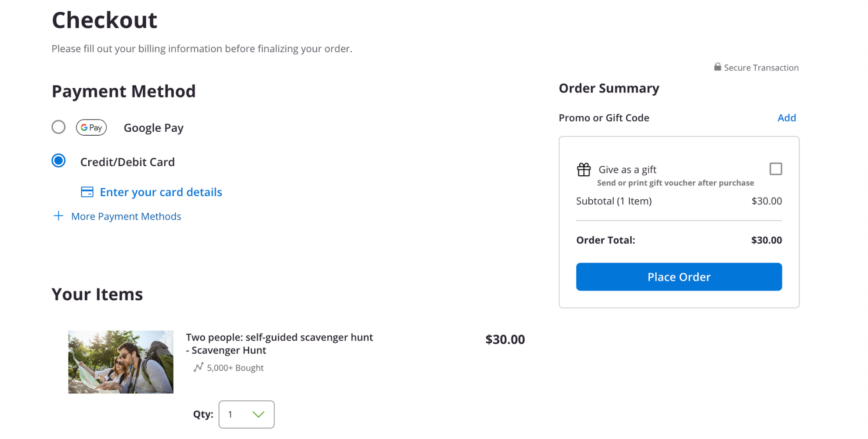
Task: Click the green chevron in quantity selector
Action: click(258, 414)
